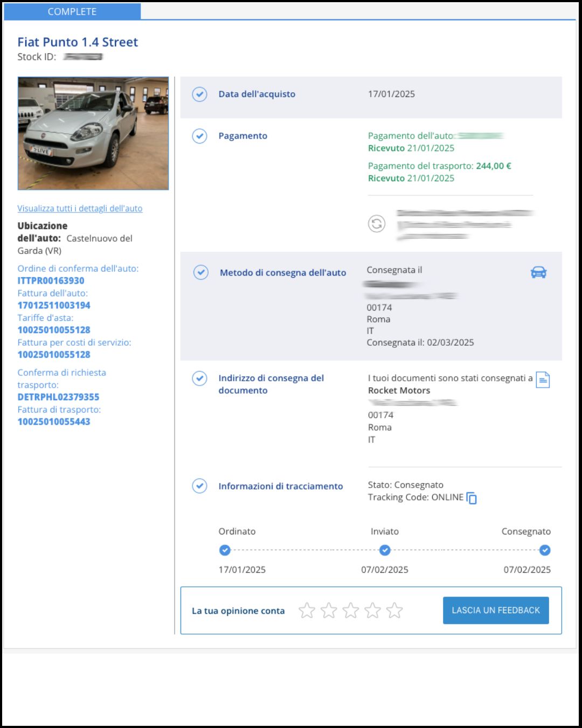The image size is (582, 728).
Task: Rate with the third star
Action: coord(351,610)
